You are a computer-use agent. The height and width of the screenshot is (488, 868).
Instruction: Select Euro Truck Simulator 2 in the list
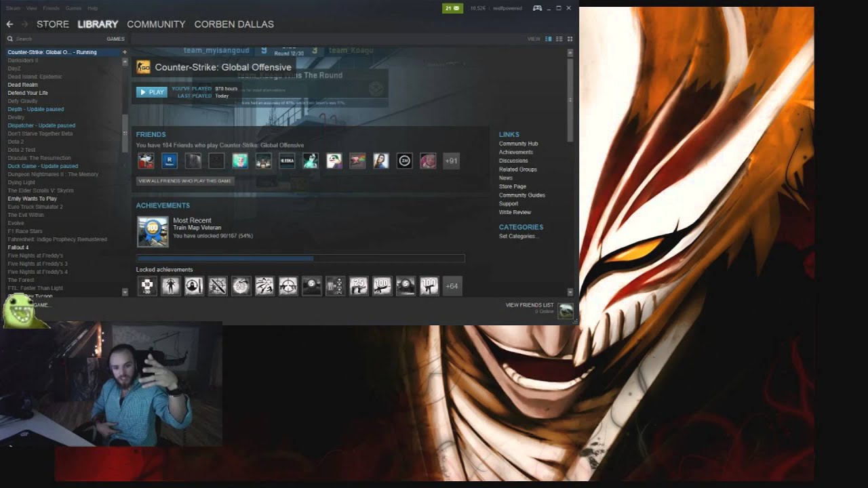pyautogui.click(x=35, y=207)
